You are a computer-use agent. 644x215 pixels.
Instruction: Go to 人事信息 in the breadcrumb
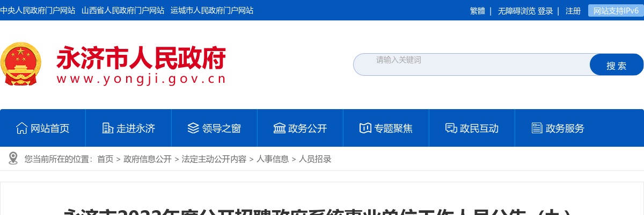(273, 159)
